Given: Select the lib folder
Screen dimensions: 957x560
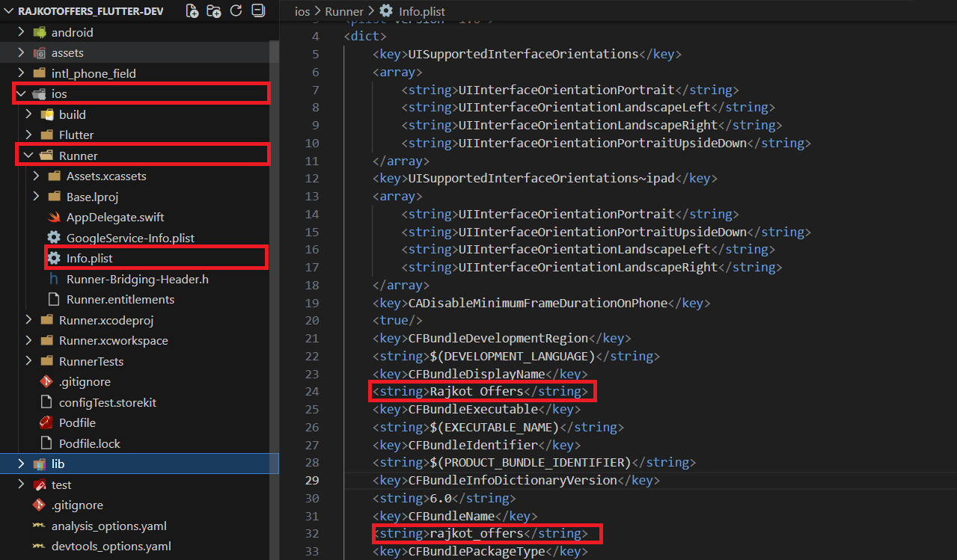Looking at the screenshot, I should 58,464.
